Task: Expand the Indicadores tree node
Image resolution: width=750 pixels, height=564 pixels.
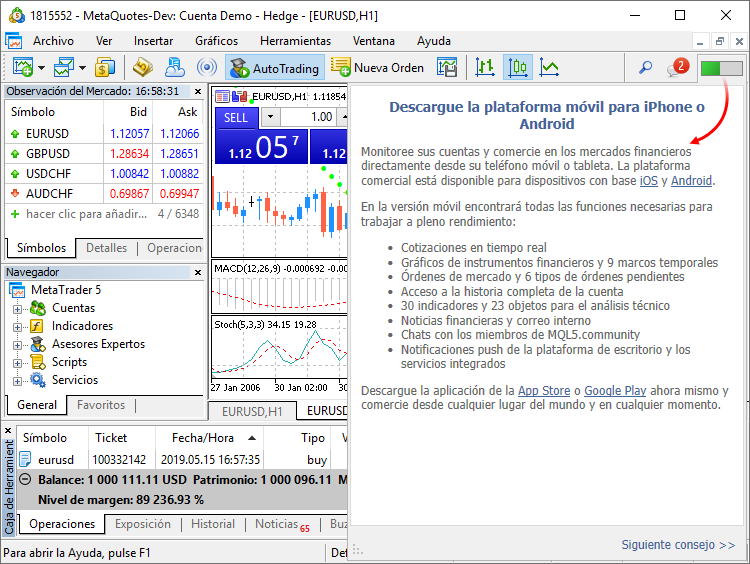Action: 17,326
